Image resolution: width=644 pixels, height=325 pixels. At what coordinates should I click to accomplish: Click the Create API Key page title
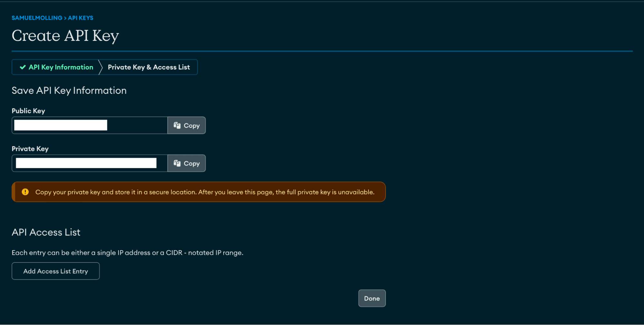[x=65, y=36]
